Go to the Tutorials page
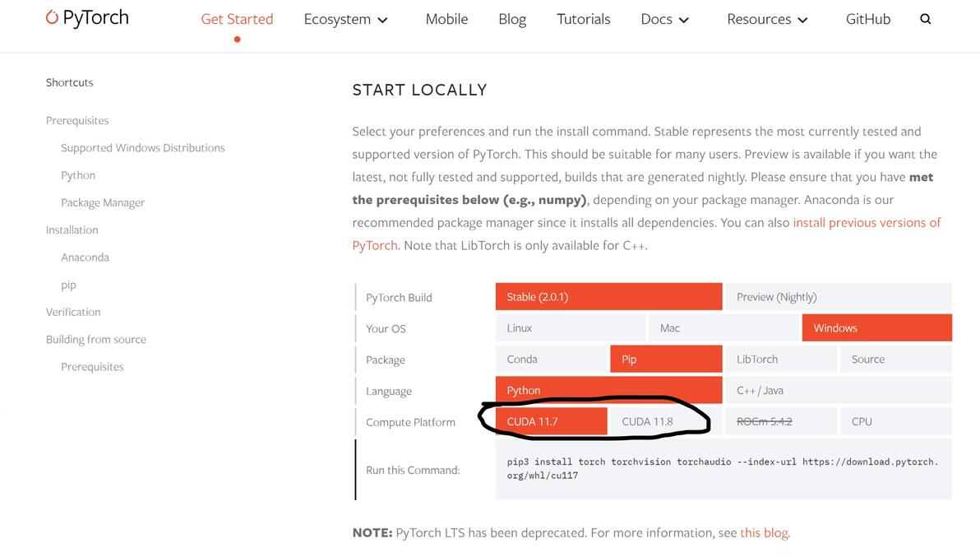 point(583,19)
